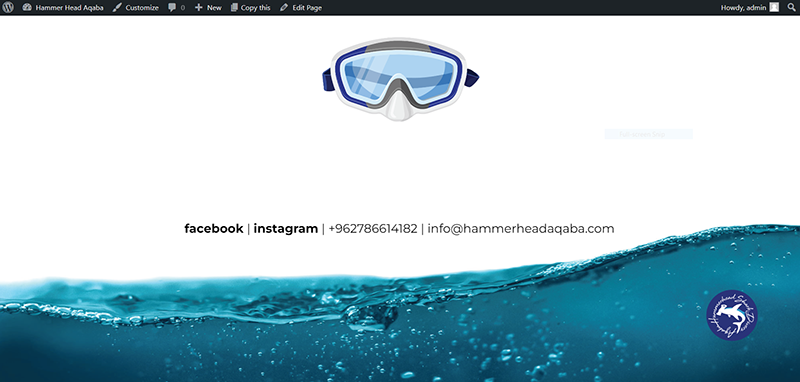Click the diving mask logo image
800x382 pixels.
click(401, 79)
